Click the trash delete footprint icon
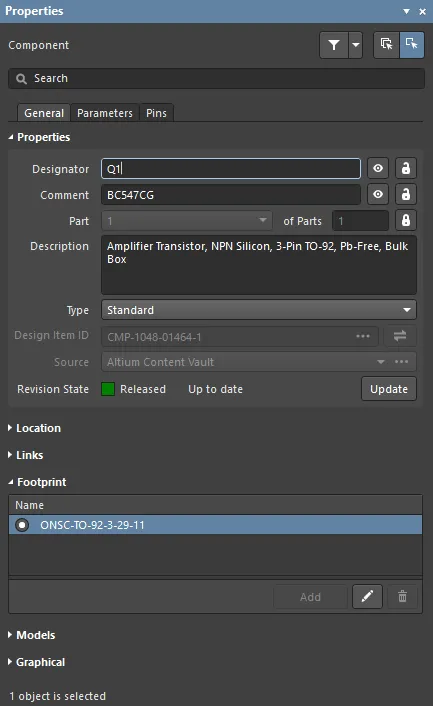Viewport: 433px width, 706px height. pos(402,597)
